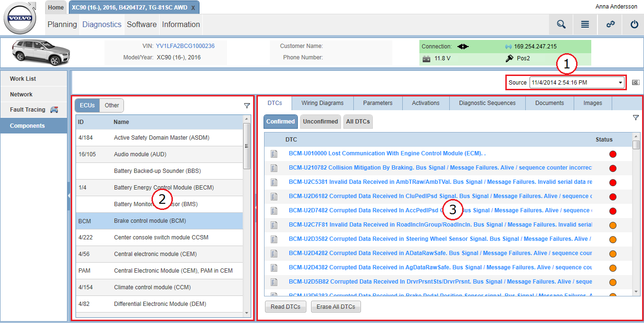Switch the component list to Other
The height and width of the screenshot is (323, 644).
click(112, 105)
